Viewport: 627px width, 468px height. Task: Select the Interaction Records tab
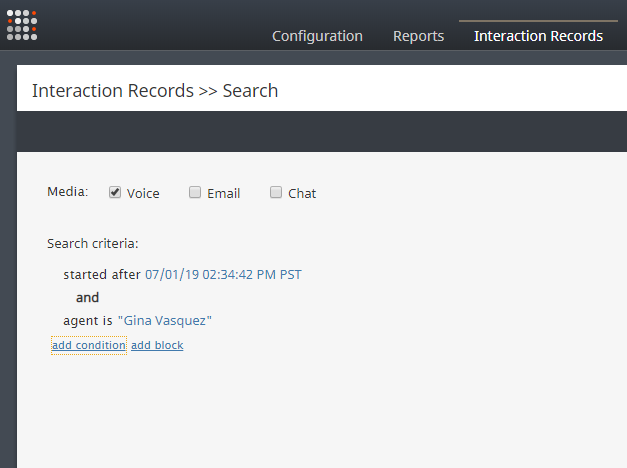[538, 36]
